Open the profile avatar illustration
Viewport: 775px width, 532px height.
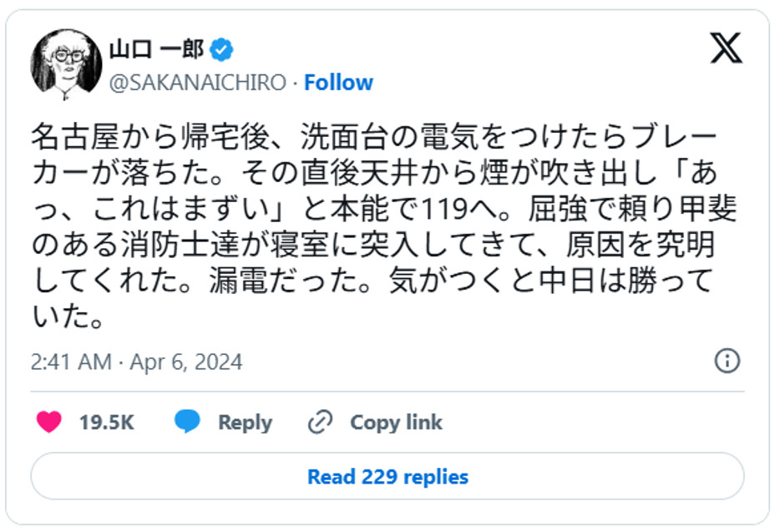tap(66, 62)
